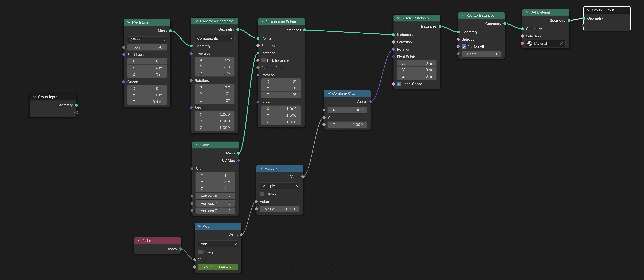Click Instance on Points Scale X 1.000 field
Image resolution: width=644 pixels, height=280 pixels.
point(281,109)
